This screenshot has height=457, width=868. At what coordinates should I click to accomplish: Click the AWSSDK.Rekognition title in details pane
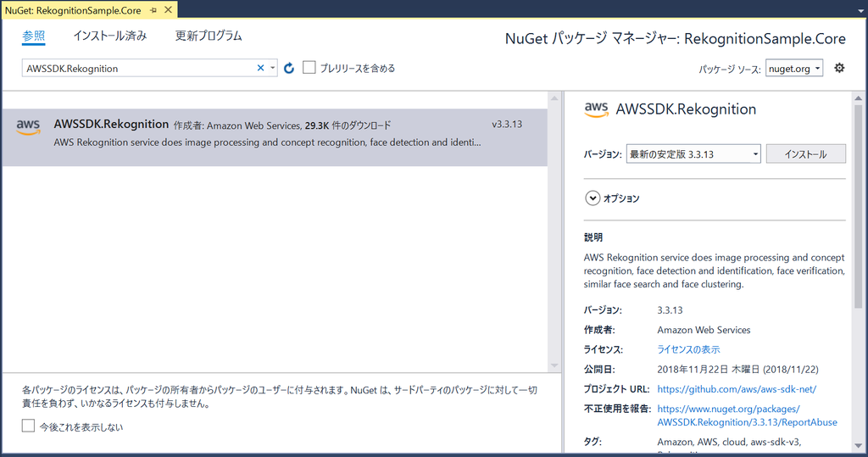[x=686, y=109]
